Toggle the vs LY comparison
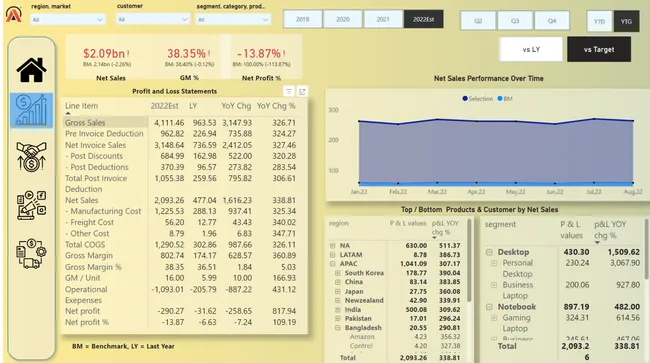Image resolution: width=650 pixels, height=363 pixels. 531,49
